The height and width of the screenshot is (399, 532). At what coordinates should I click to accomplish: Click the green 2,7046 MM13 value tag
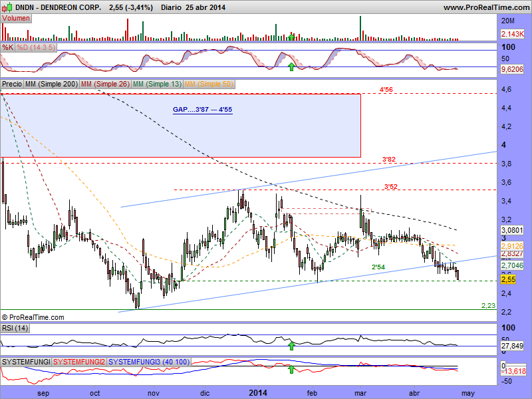point(512,265)
